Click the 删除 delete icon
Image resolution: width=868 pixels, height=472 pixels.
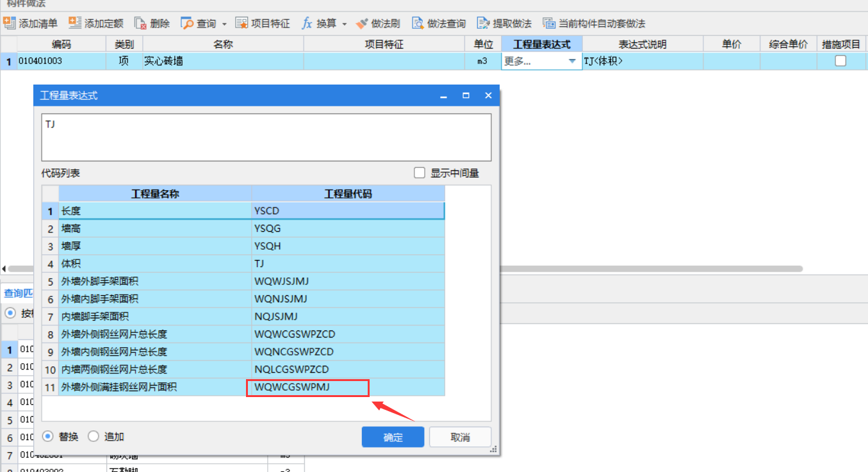140,24
